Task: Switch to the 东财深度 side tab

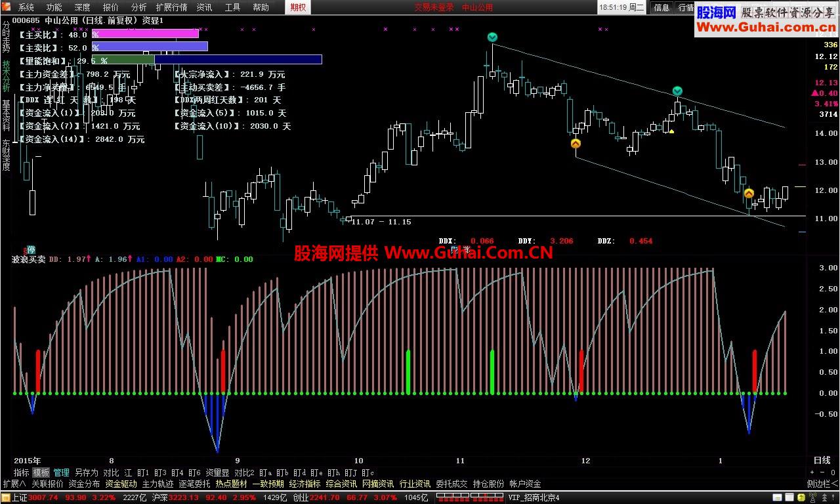Action: pyautogui.click(x=6, y=154)
